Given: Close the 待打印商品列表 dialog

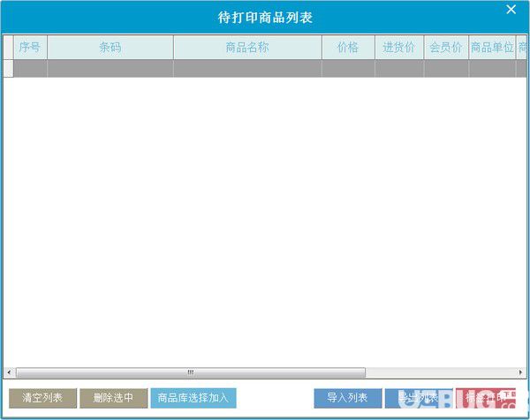Looking at the screenshot, I should coord(511,10).
